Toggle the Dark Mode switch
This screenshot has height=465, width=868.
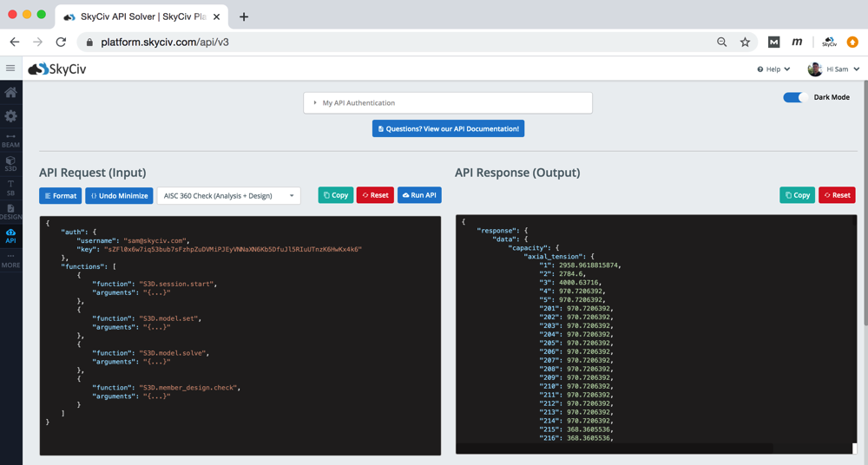795,97
